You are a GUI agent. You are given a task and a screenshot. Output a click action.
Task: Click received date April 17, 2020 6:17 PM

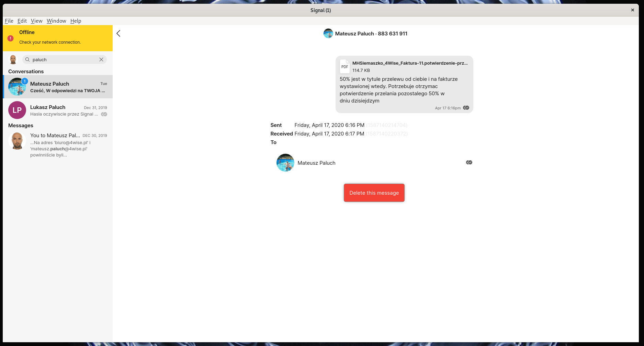tap(329, 134)
